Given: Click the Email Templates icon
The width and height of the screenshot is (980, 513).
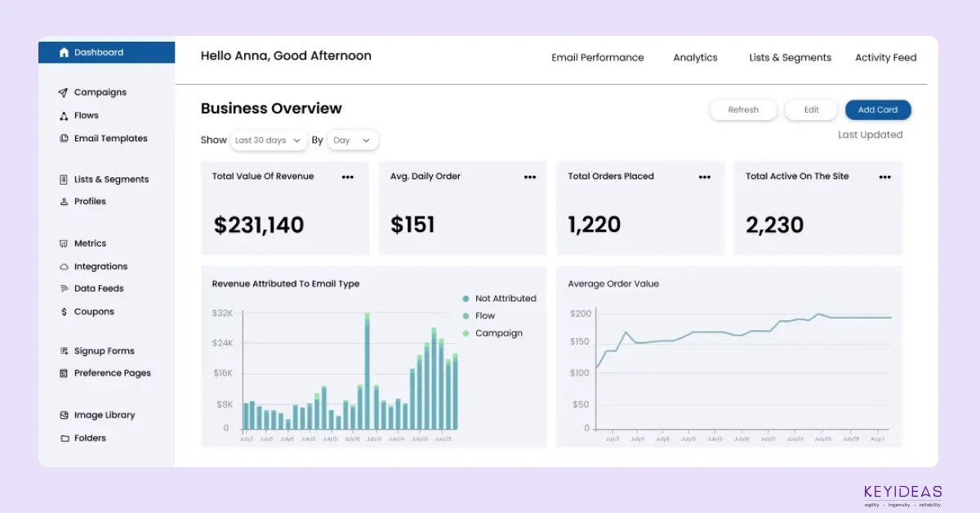Looking at the screenshot, I should (x=64, y=139).
